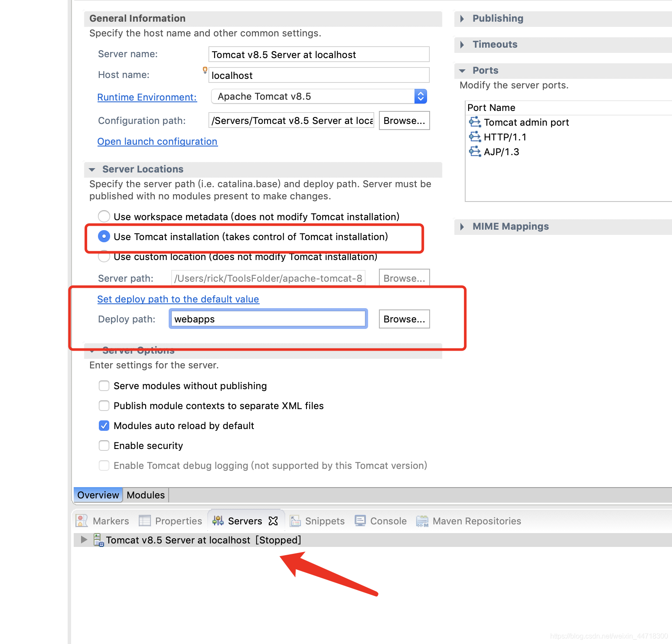Select Use custom location radio option

[104, 256]
